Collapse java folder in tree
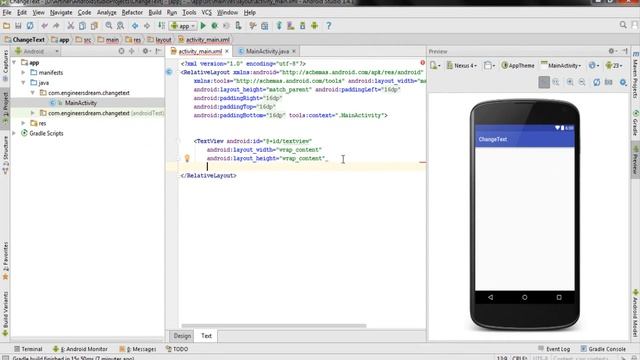 coord(23,82)
